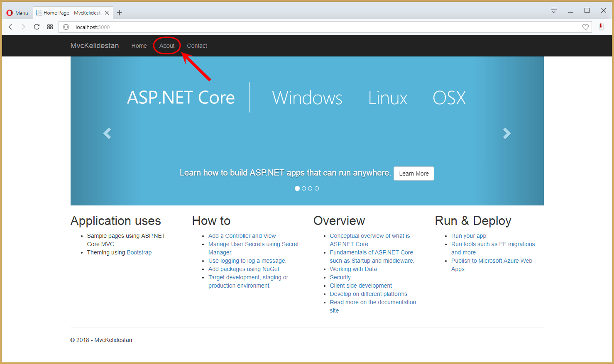Image resolution: width=614 pixels, height=364 pixels.
Task: Click the Overview heading
Action: click(x=339, y=221)
